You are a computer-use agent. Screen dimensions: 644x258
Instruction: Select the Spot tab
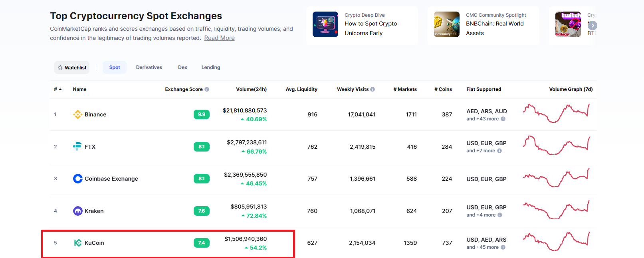click(x=115, y=67)
